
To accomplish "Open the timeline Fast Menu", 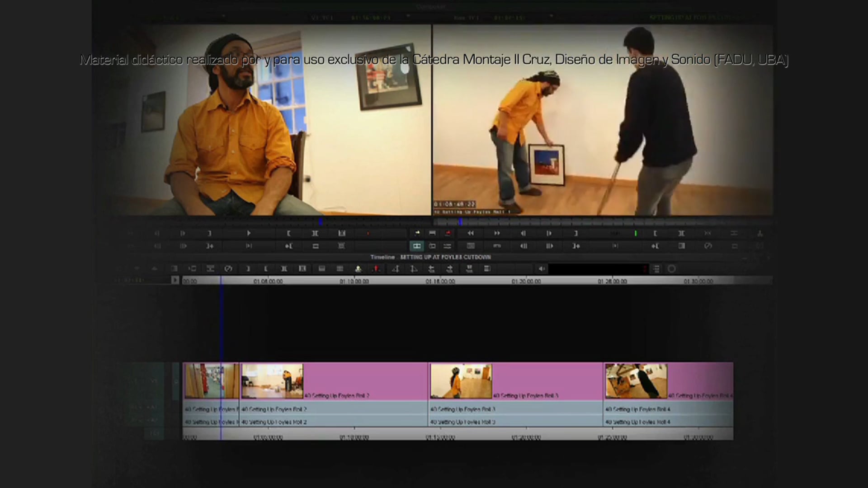I will point(656,269).
